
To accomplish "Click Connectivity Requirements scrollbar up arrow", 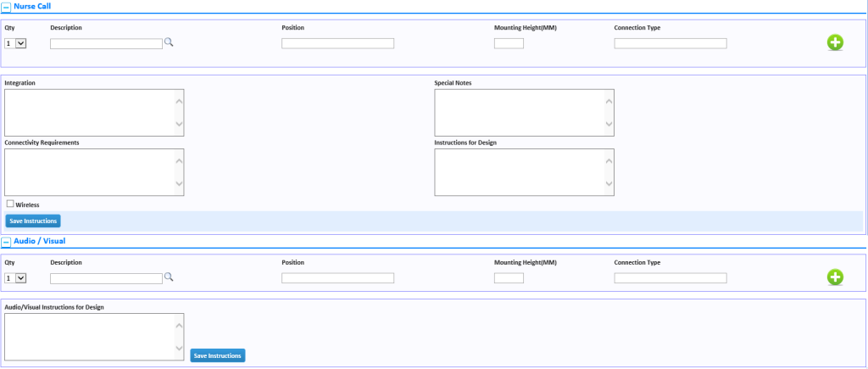I will click(179, 160).
